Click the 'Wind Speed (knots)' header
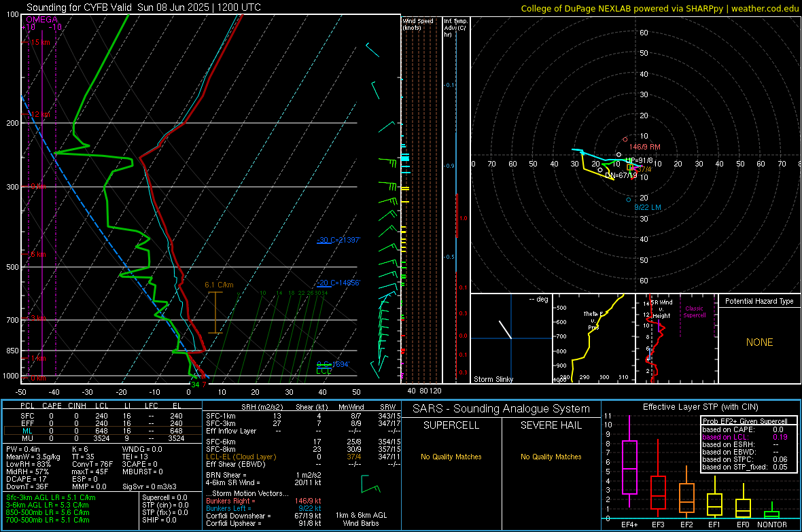This screenshot has height=532, width=802. tap(418, 24)
